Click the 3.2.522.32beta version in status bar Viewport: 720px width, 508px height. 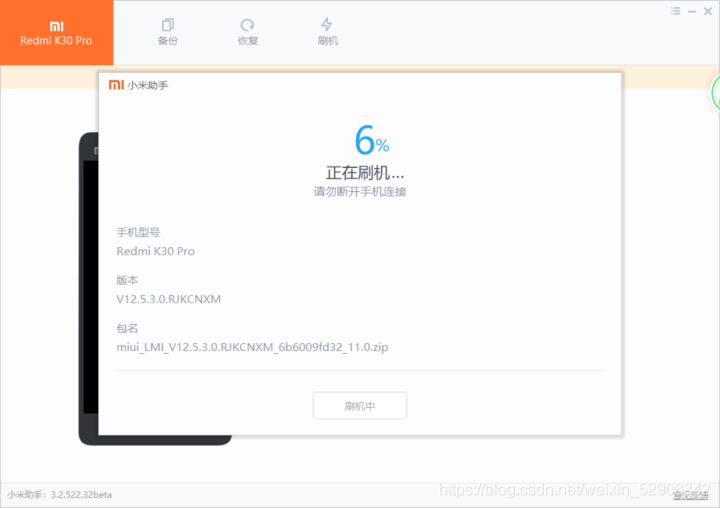point(81,495)
